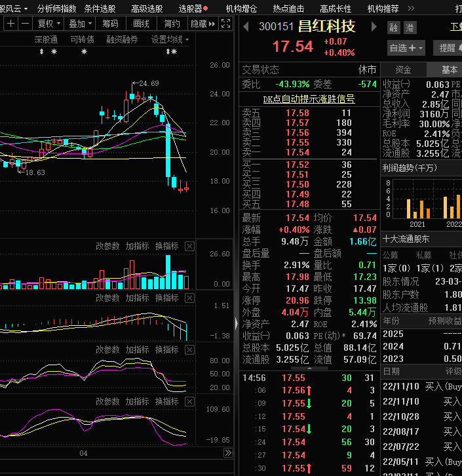Toggle the 融资融券 marker
Image resolution: width=462 pixels, height=476 pixels.
tap(123, 39)
